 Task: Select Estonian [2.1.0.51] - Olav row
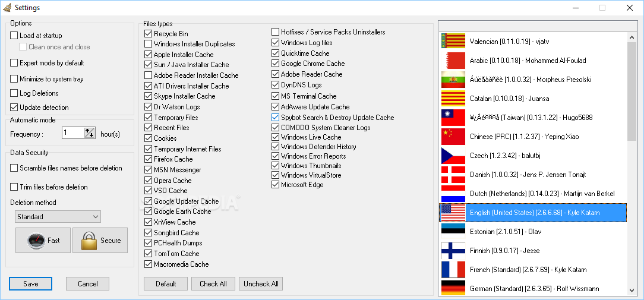point(533,231)
